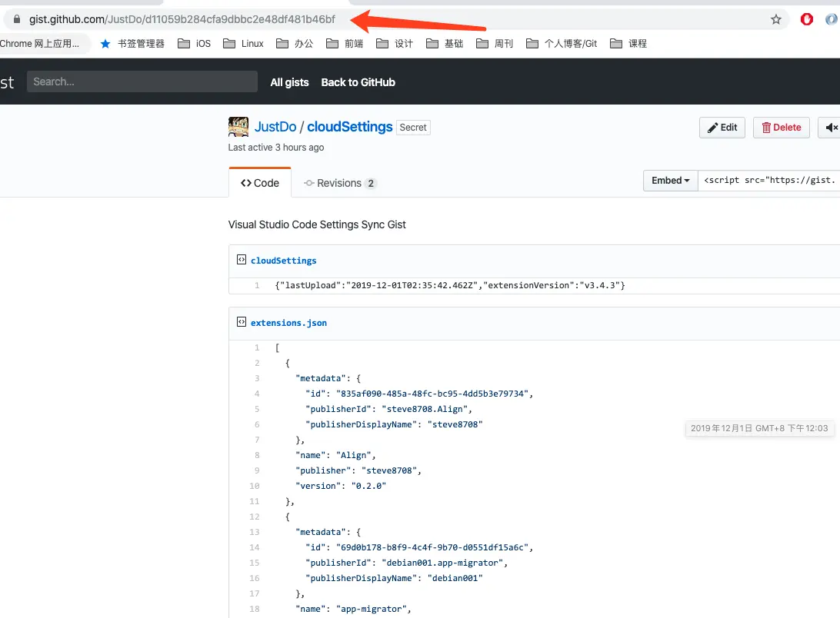The height and width of the screenshot is (618, 840).
Task: Click line number 1 of cloudSettings file
Action: click(257, 285)
